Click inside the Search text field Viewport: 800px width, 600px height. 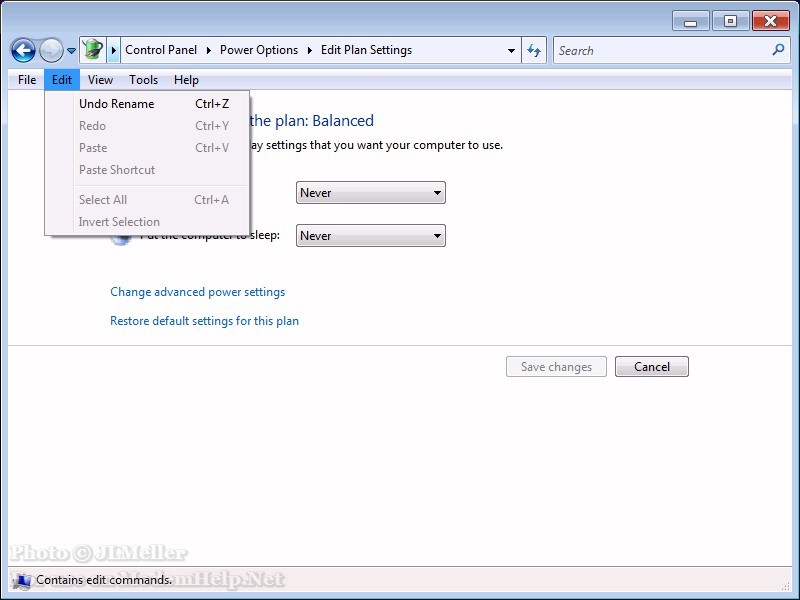660,50
